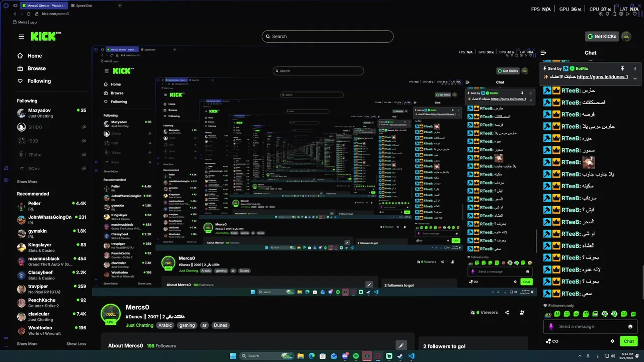
Task: Click the Dunes tag below the stream title
Action: tap(220, 325)
